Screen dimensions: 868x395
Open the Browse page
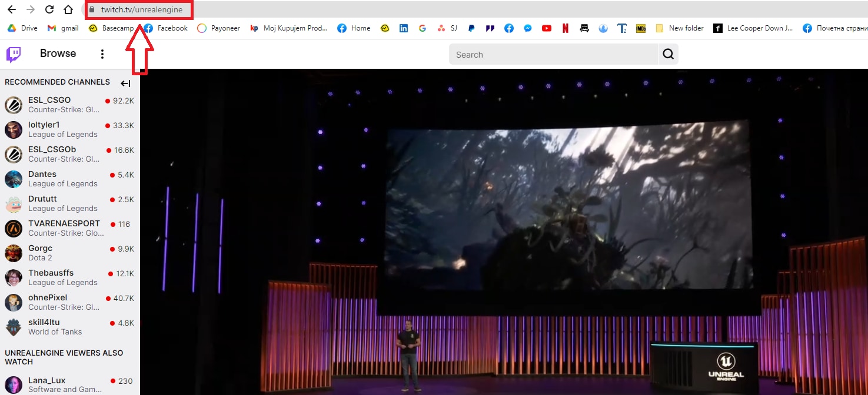click(x=58, y=53)
